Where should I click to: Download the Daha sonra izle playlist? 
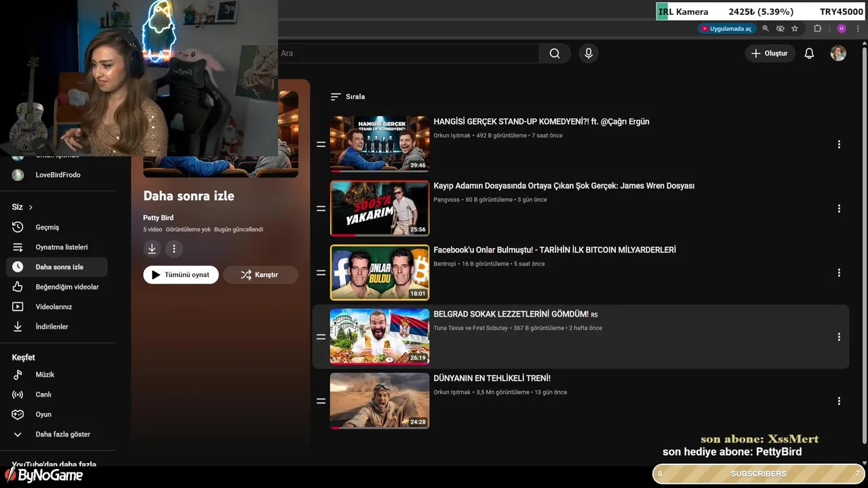point(152,249)
